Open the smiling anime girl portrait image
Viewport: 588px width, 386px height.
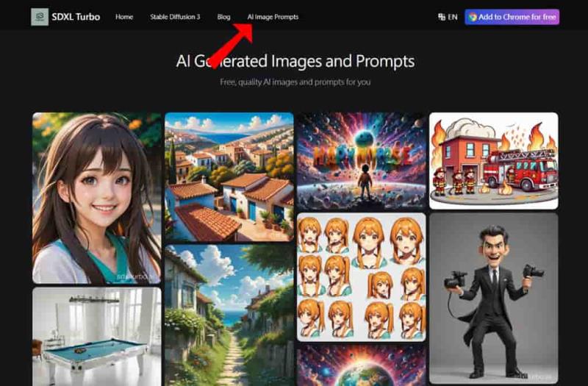[97, 198]
